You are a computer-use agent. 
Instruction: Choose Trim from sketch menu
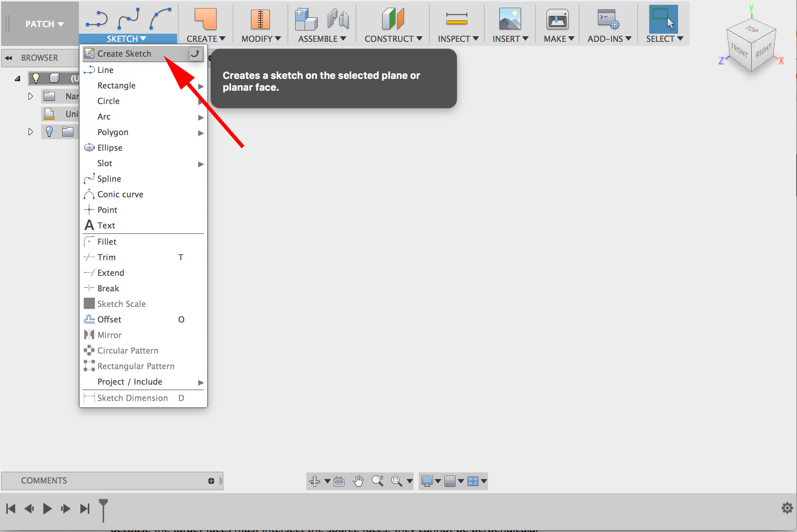click(143, 257)
